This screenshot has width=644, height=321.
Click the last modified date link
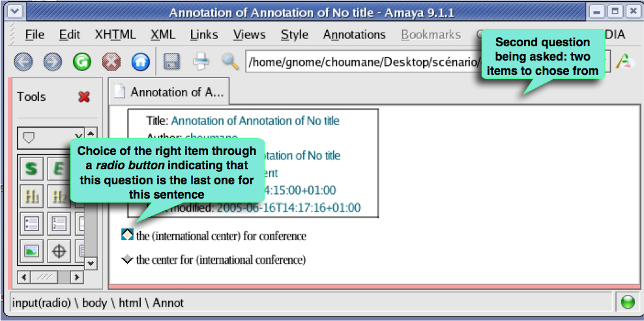tap(289, 207)
